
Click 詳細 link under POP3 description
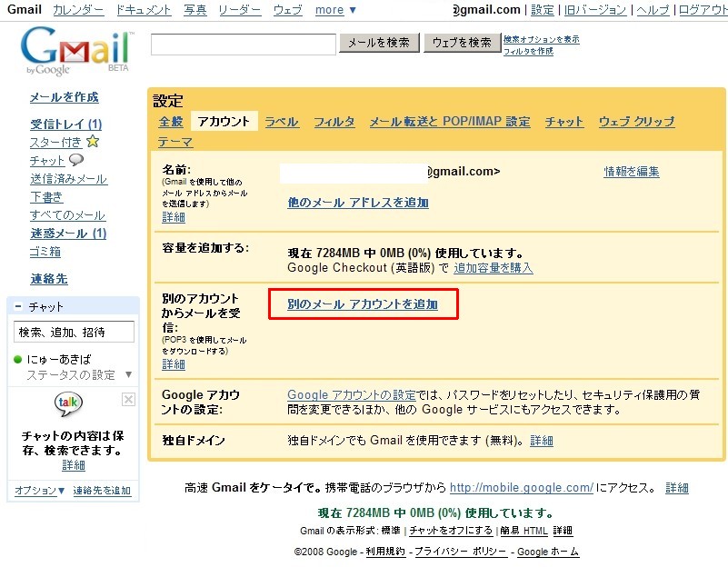[174, 364]
